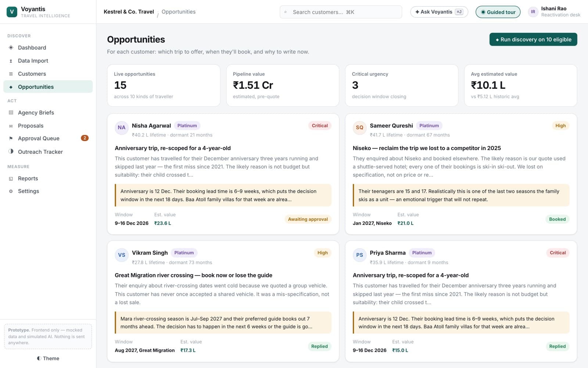Click the Avg estimated value ₹10.1 L

pos(488,85)
